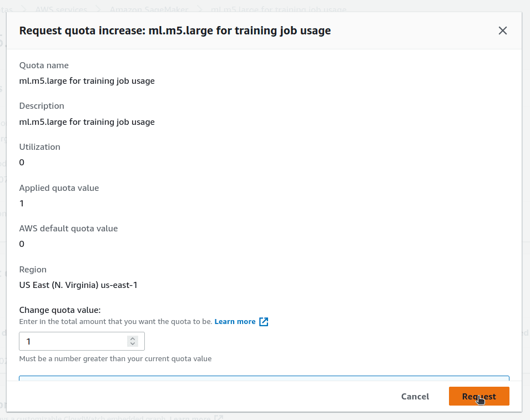The height and width of the screenshot is (420, 530).
Task: Click the Applied quota value number 1
Action: 22,203
